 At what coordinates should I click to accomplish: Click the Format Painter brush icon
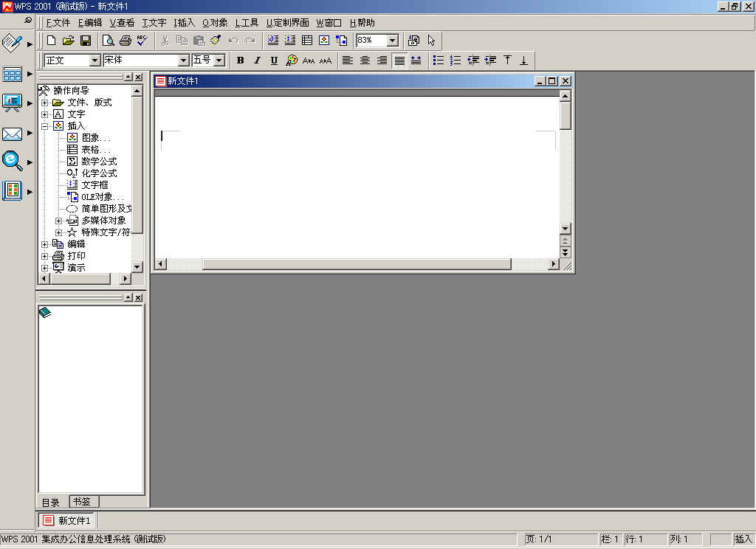click(216, 41)
